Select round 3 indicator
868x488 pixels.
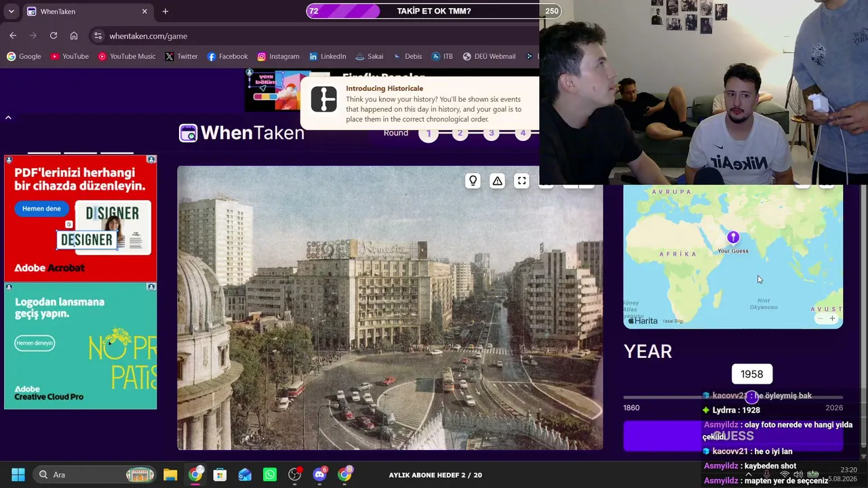[x=492, y=134]
